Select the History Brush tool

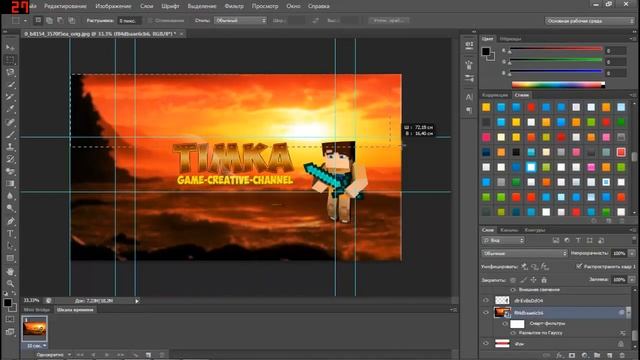[10, 159]
